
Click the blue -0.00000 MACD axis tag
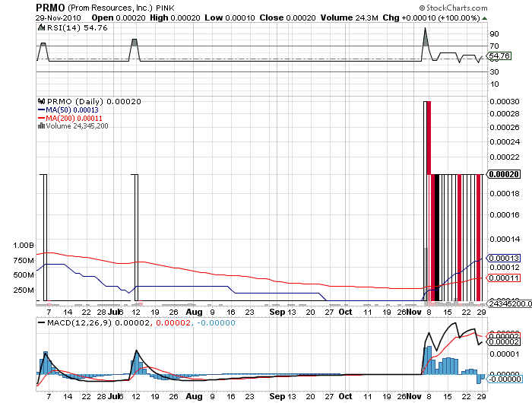pos(504,379)
